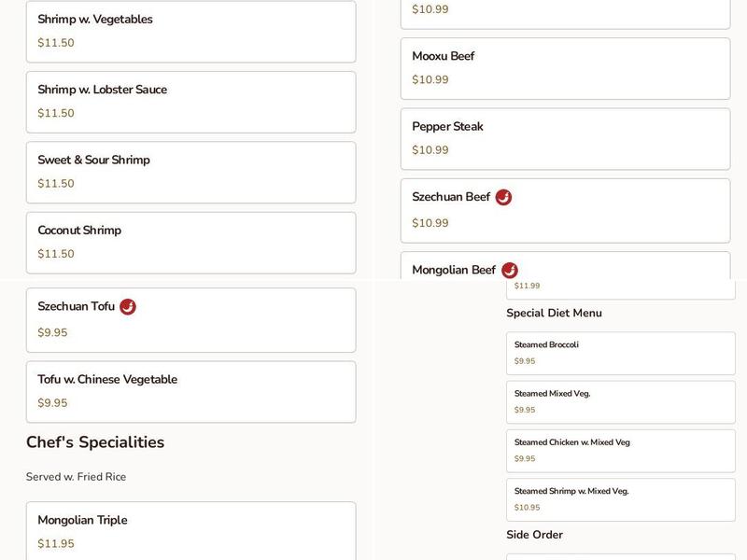Click the Side Order section heading
The width and height of the screenshot is (747, 560).
point(534,535)
